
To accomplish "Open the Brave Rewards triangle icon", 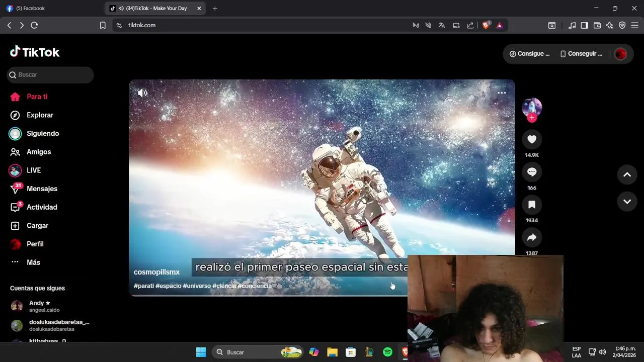I will pyautogui.click(x=500, y=25).
